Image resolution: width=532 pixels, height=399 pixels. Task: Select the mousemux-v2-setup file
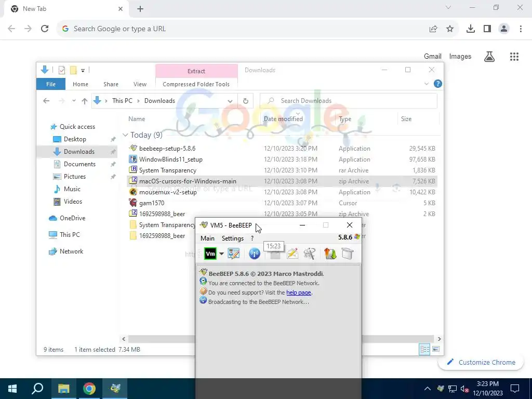point(168,192)
